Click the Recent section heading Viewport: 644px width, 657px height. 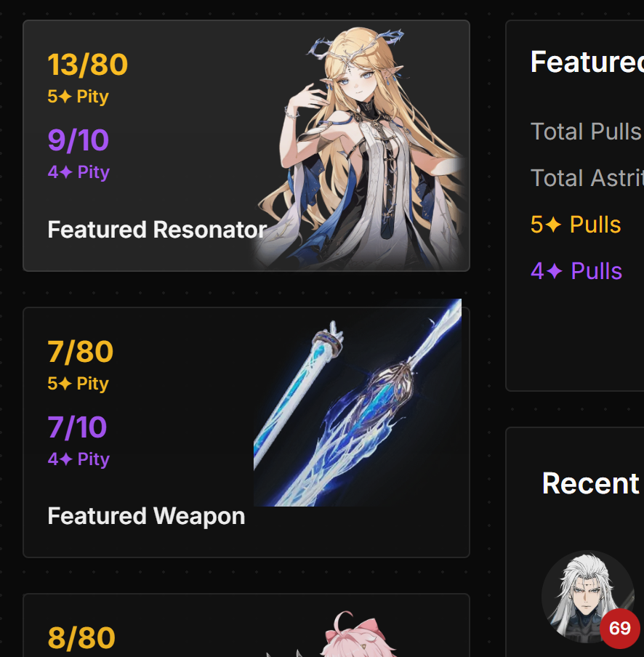pyautogui.click(x=591, y=483)
